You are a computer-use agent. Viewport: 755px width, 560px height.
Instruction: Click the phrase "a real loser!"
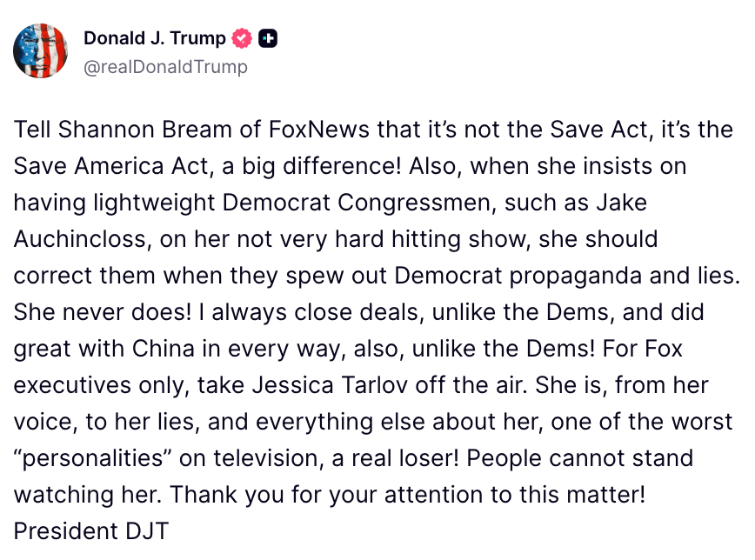[395, 458]
